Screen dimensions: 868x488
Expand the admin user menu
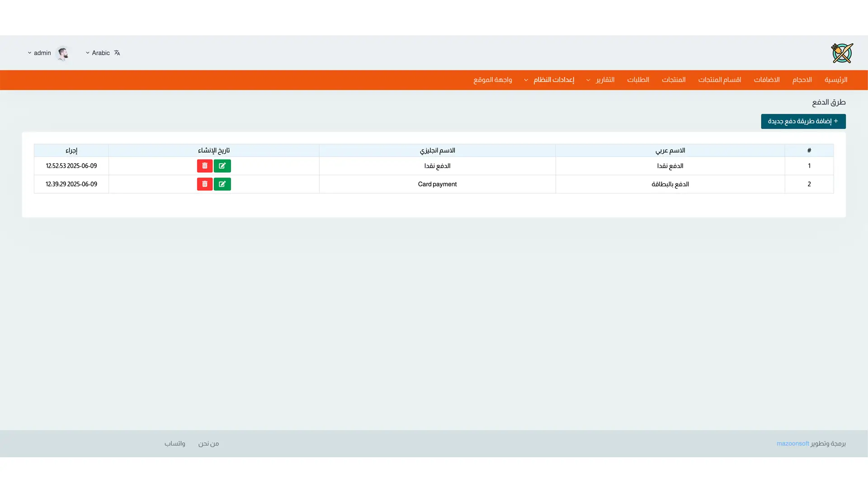(39, 53)
